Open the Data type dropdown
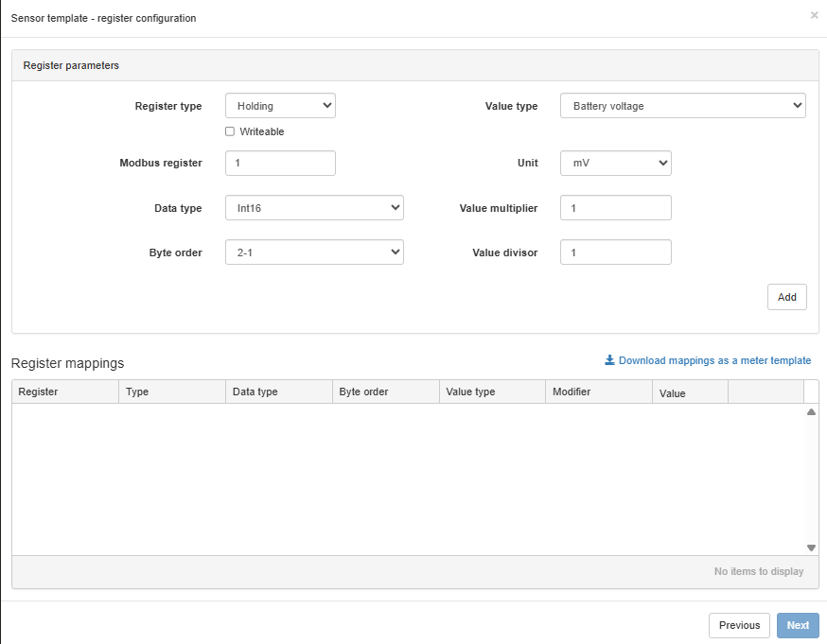Screen dimensions: 827x644 point(314,208)
